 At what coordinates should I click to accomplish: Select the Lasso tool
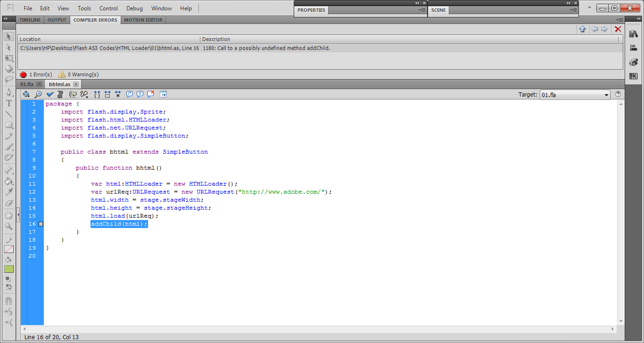tap(8, 80)
